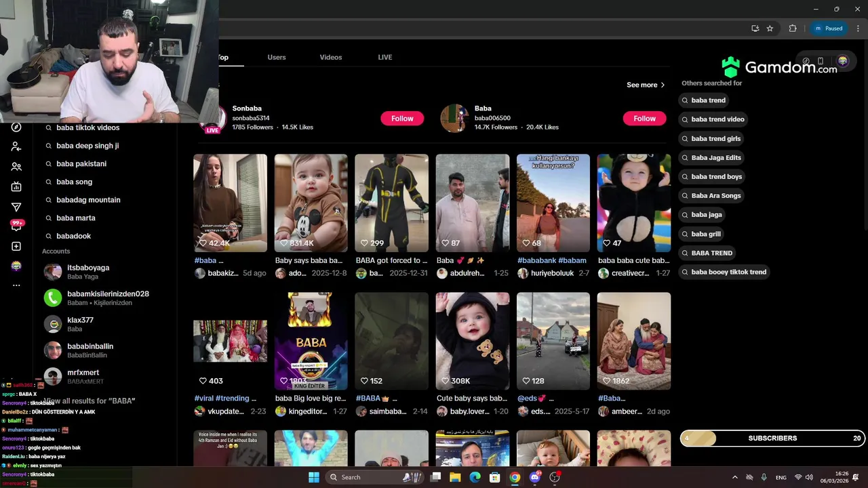
Task: Click the TikTok coins icon at top right
Action: click(806, 61)
